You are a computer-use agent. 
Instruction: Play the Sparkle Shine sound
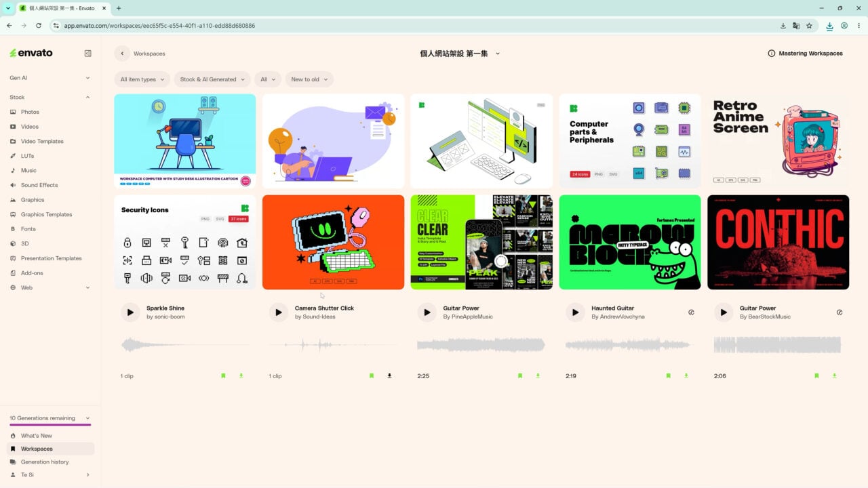tap(130, 312)
